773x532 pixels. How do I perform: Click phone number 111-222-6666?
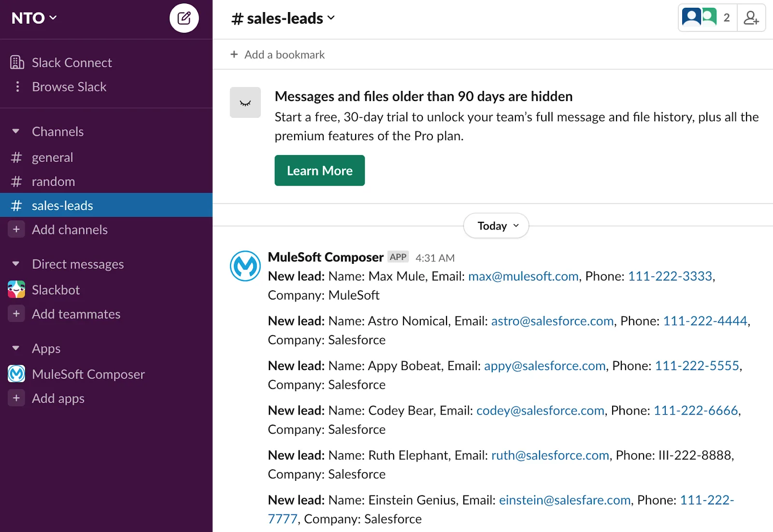click(696, 410)
